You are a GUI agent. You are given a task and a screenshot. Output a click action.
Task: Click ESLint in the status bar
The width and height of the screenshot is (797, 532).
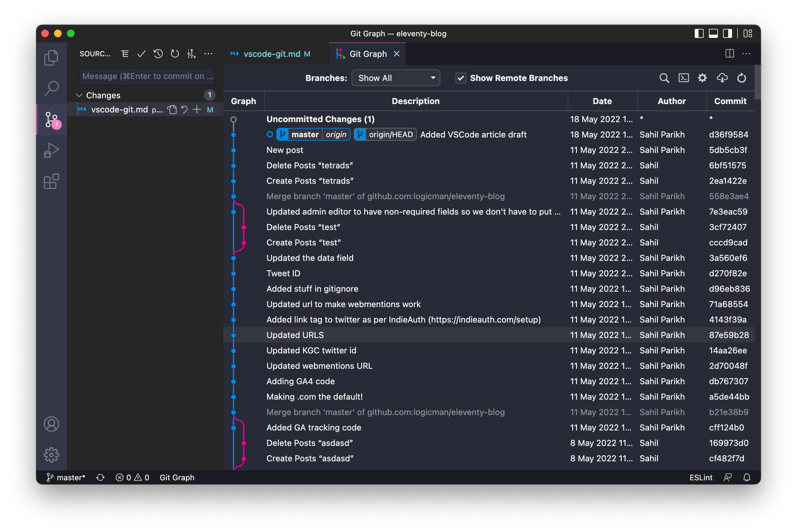coord(701,477)
